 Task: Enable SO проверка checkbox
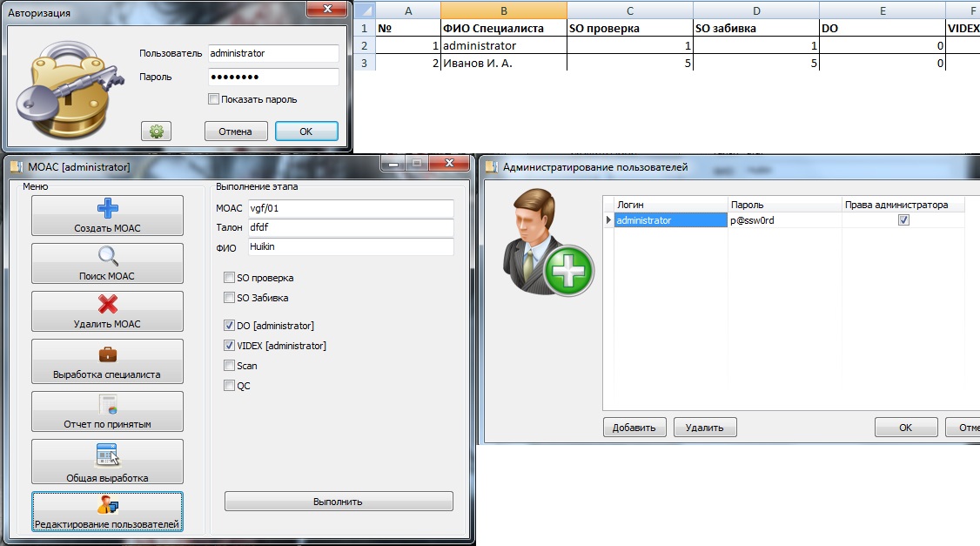pyautogui.click(x=230, y=278)
